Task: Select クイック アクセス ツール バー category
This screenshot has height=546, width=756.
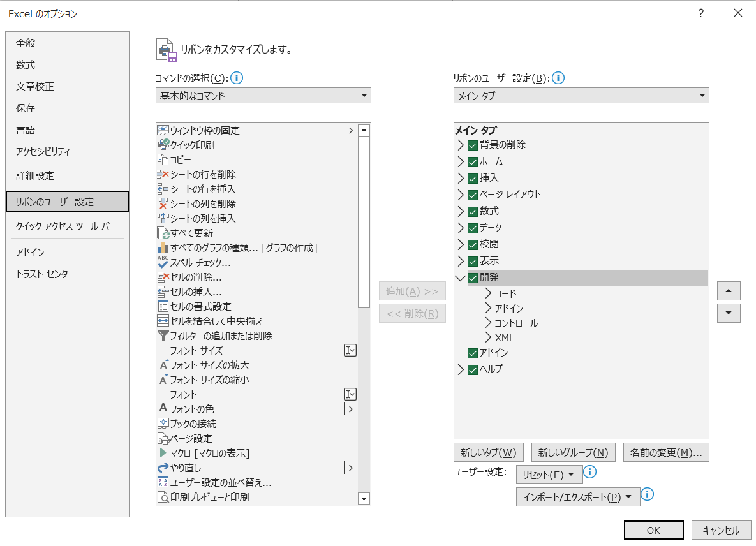Action: pos(66,226)
